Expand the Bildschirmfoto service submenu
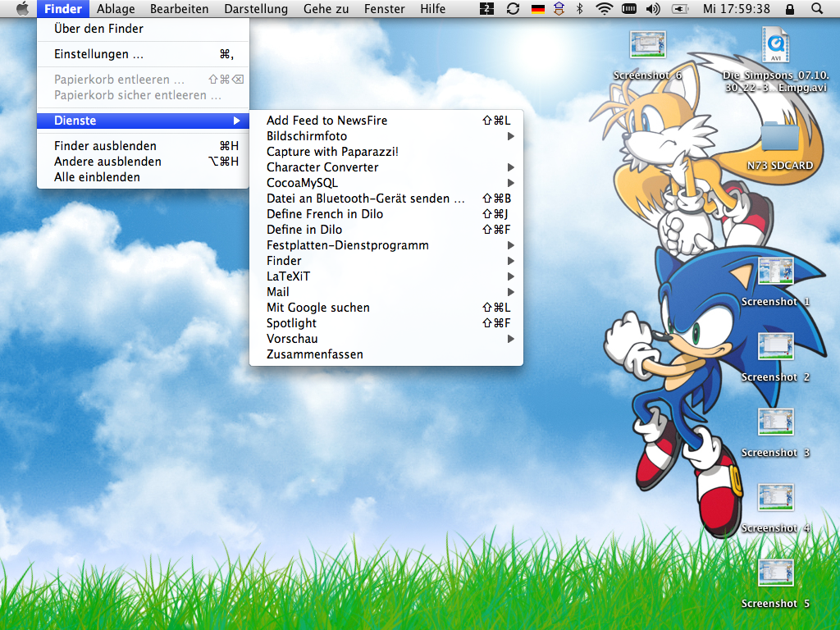The image size is (840, 630). tap(386, 136)
